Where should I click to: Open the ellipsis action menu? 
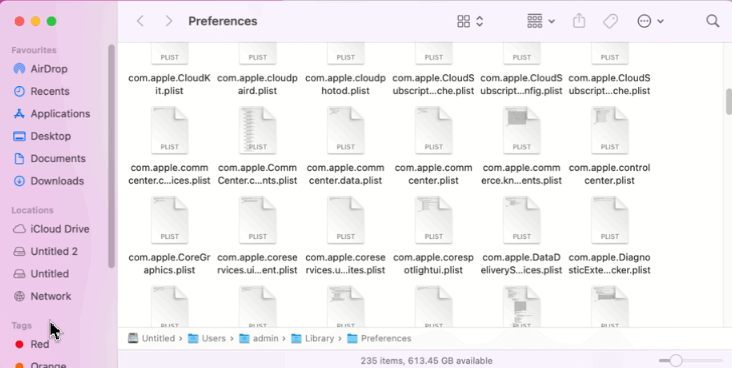point(650,21)
